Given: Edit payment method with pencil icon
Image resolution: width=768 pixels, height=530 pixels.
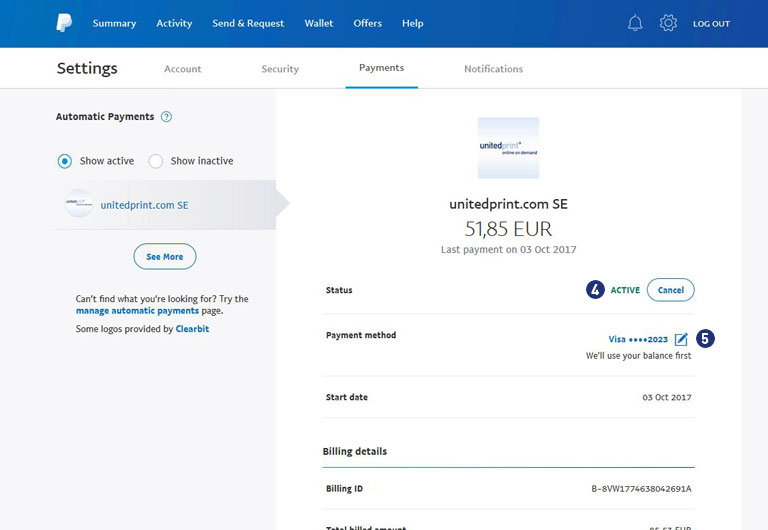Looking at the screenshot, I should tap(681, 340).
